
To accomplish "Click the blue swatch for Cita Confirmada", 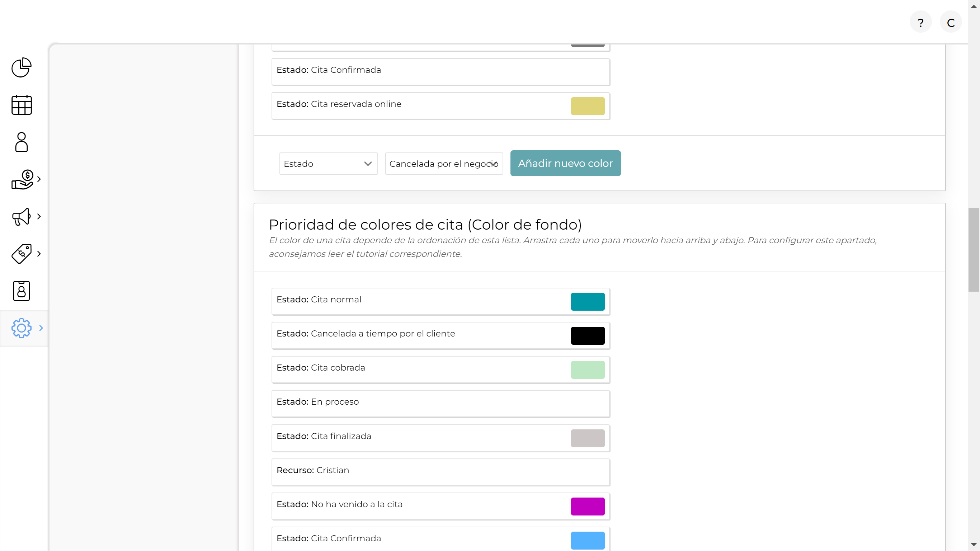I will (588, 541).
